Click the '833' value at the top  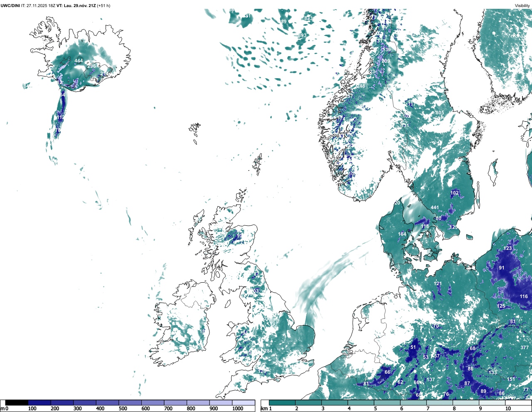pyautogui.click(x=308, y=18)
